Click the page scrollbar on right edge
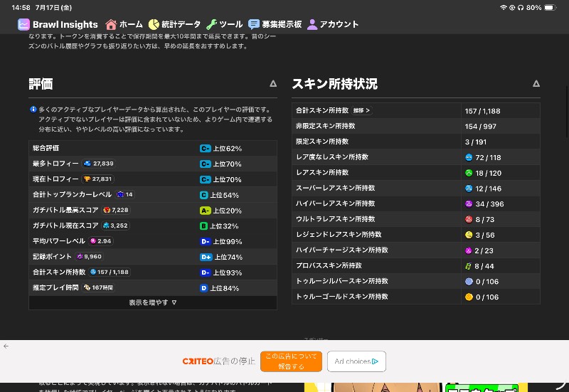This screenshot has width=569, height=392. coord(566,112)
